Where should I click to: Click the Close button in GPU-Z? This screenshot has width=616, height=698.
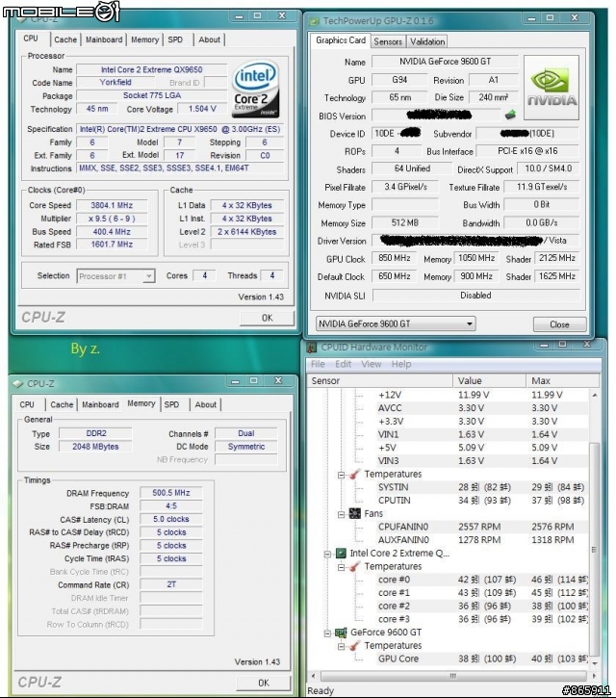(x=559, y=324)
